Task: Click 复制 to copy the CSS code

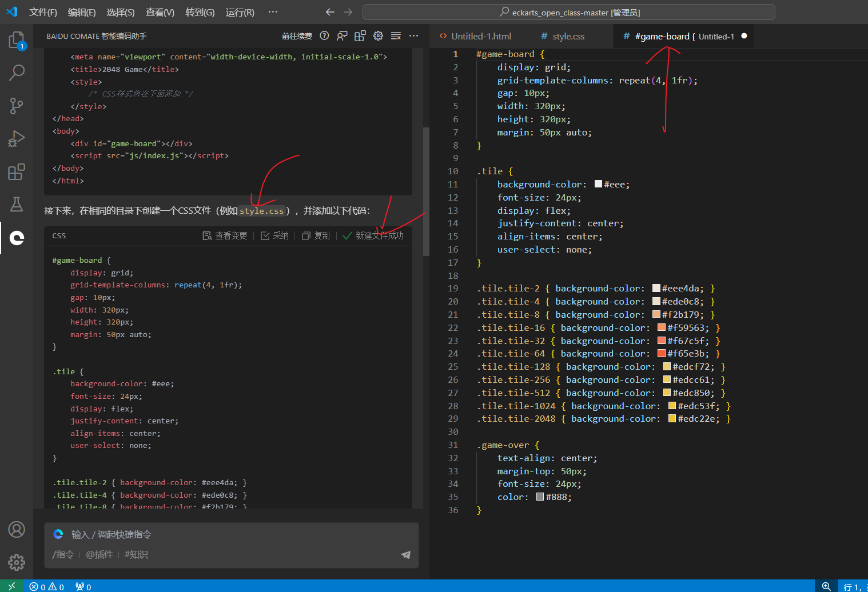Action: point(316,235)
